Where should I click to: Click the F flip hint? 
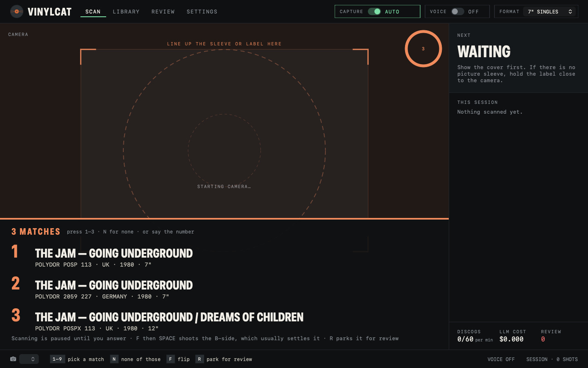tap(178, 359)
